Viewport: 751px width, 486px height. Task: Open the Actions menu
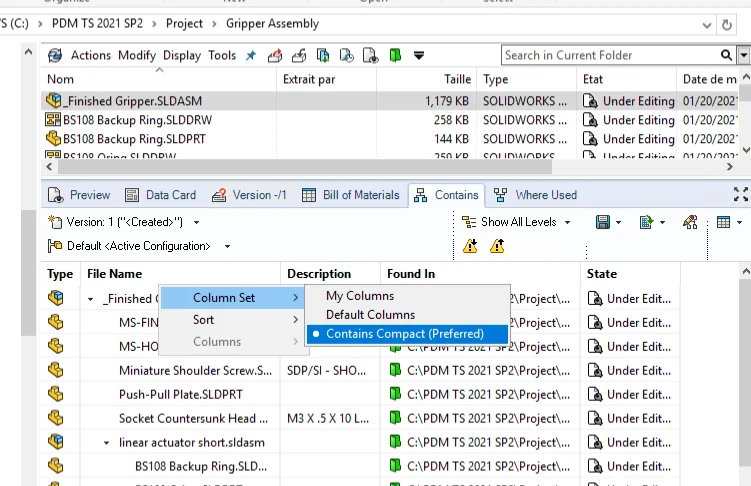(90, 56)
